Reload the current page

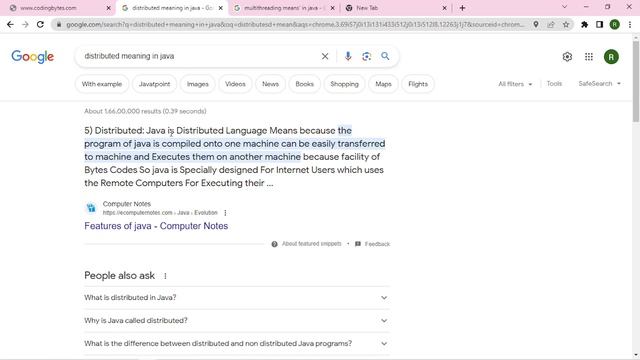point(40,24)
